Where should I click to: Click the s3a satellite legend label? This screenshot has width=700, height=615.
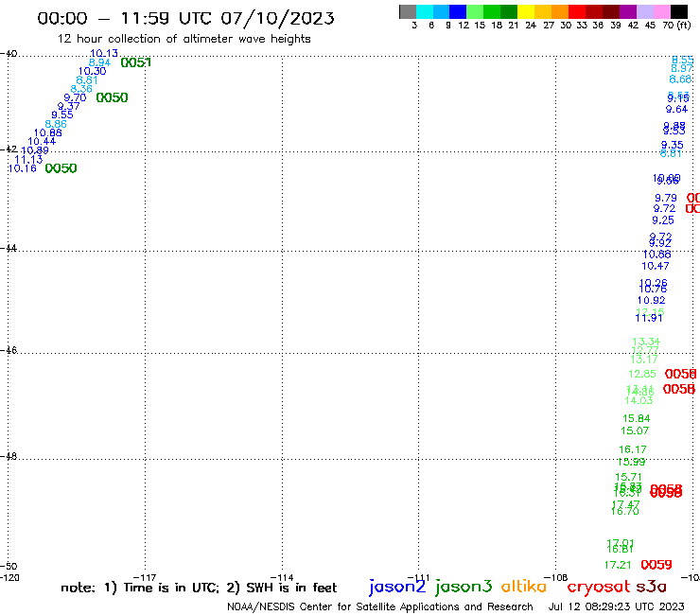click(651, 587)
